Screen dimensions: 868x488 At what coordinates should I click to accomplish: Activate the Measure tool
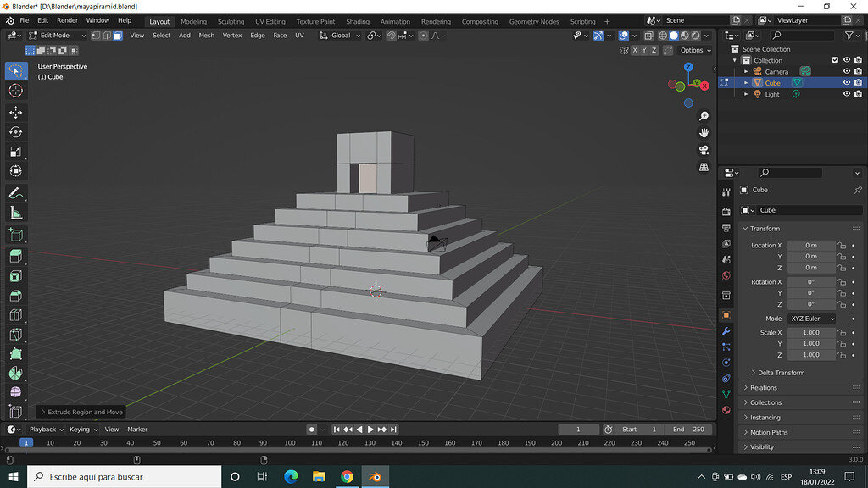[16, 213]
